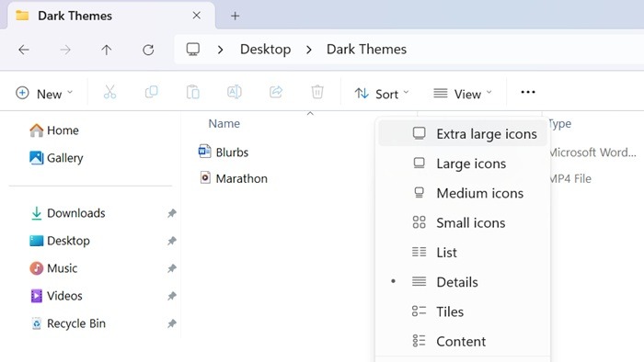Click the pin icon beside Music
644x362 pixels.
172,268
